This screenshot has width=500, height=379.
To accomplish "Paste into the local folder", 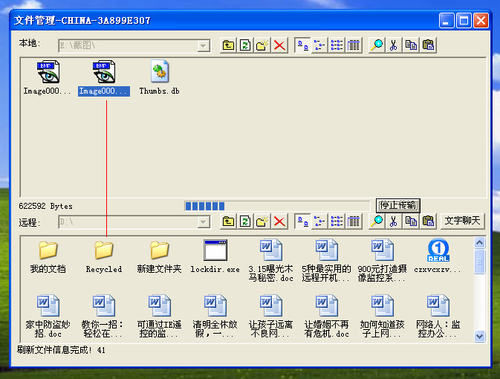I will (x=428, y=45).
